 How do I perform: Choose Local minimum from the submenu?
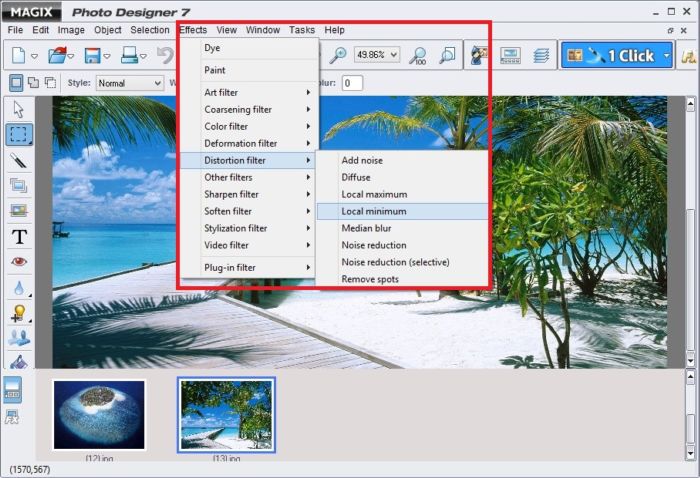coord(374,211)
